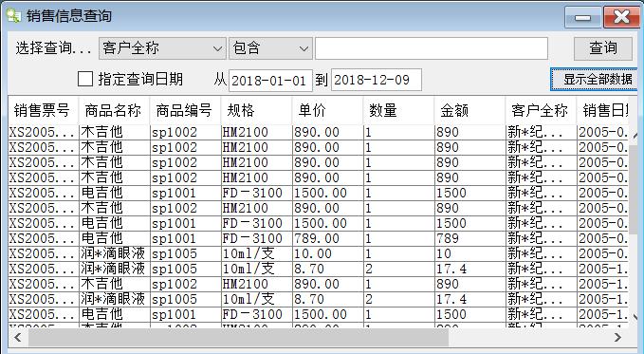Minimize the 销售信息查询 window

(582, 17)
